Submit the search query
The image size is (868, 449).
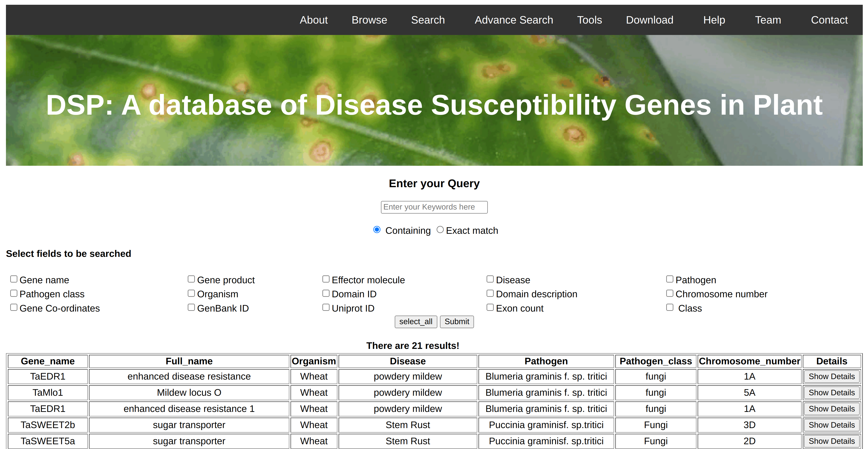pyautogui.click(x=457, y=321)
